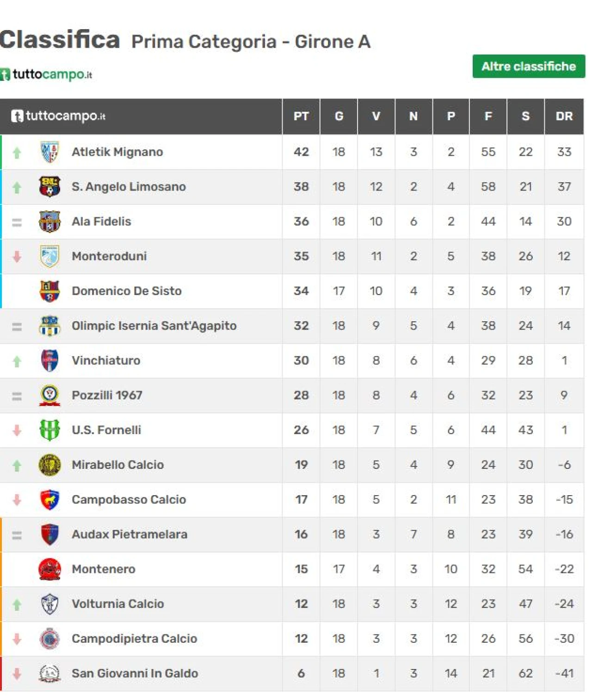Viewport: 592px width, 700px height.
Task: Open the Campobasso Calcio crest icon
Action: tap(49, 499)
